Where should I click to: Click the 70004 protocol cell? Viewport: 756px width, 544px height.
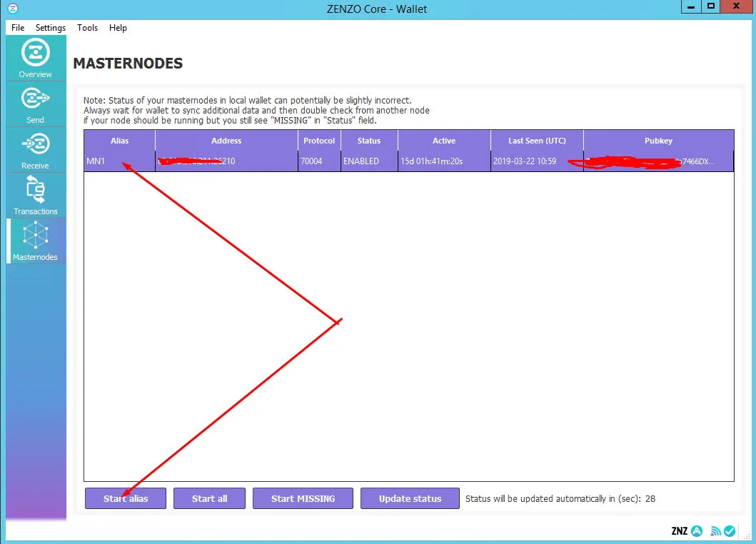(x=319, y=161)
